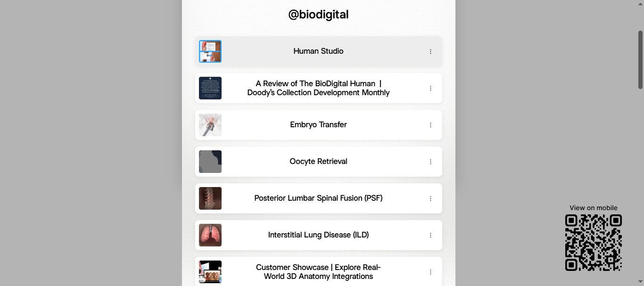Screen dimensions: 644x286
Task: Open three-dot menu for Doody's Collection review
Action: pos(430,88)
